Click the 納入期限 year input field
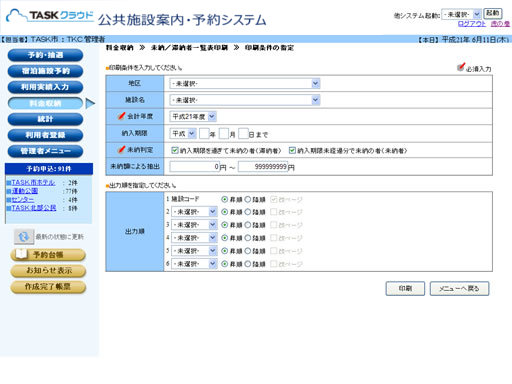The width and height of the screenshot is (512, 384). coord(204,134)
